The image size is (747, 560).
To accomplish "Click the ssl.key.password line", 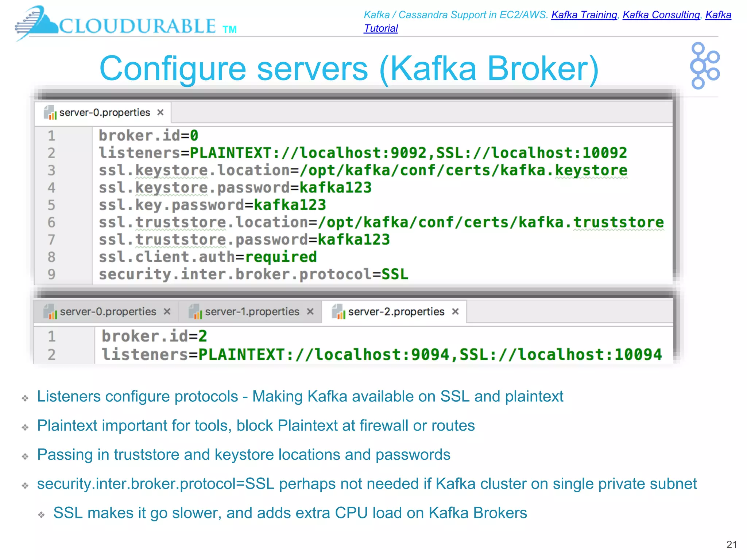I will [212, 205].
